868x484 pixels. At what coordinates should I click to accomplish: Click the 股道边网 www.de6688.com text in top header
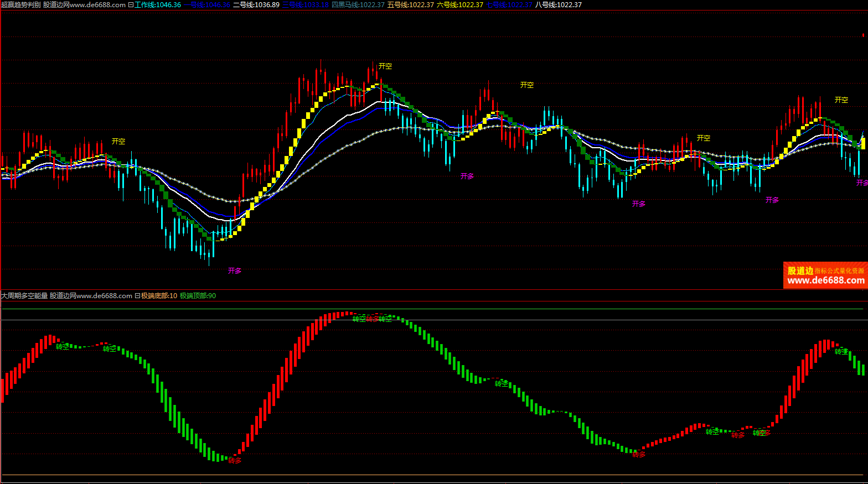[84, 5]
